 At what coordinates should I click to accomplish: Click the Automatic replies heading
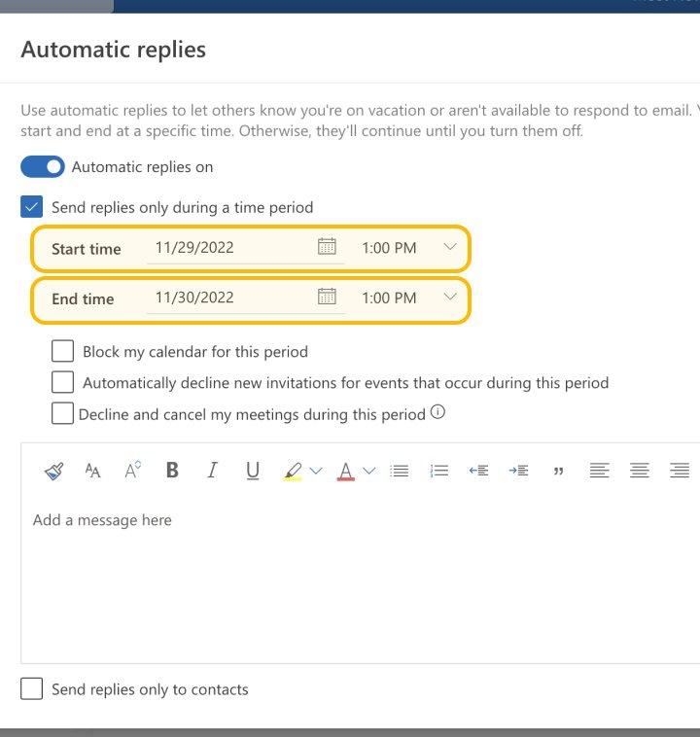(114, 50)
